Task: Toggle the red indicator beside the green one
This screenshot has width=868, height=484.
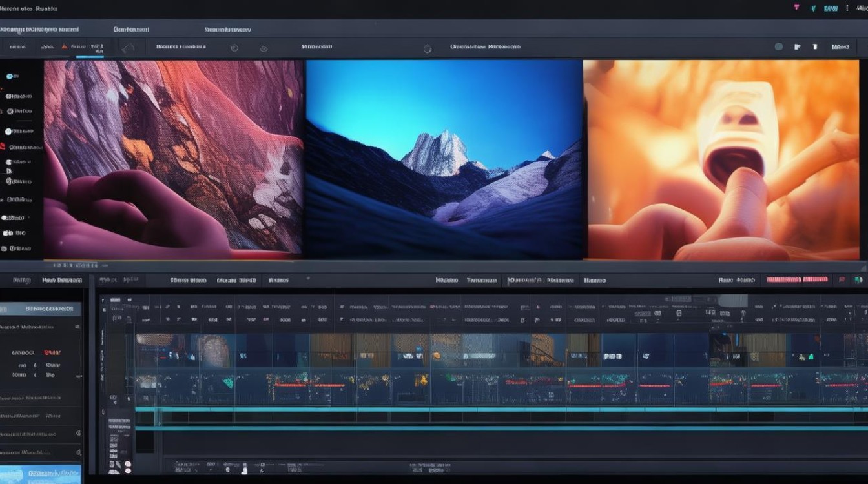Action: (x=842, y=280)
